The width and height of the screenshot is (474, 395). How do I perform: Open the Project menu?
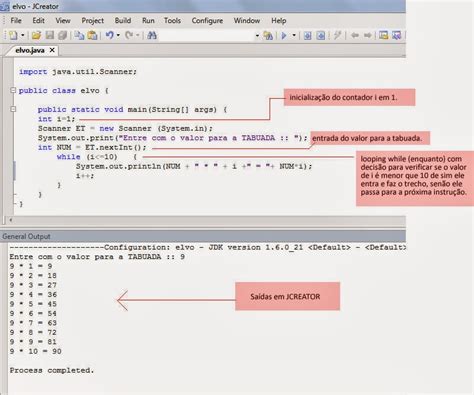[x=93, y=20]
